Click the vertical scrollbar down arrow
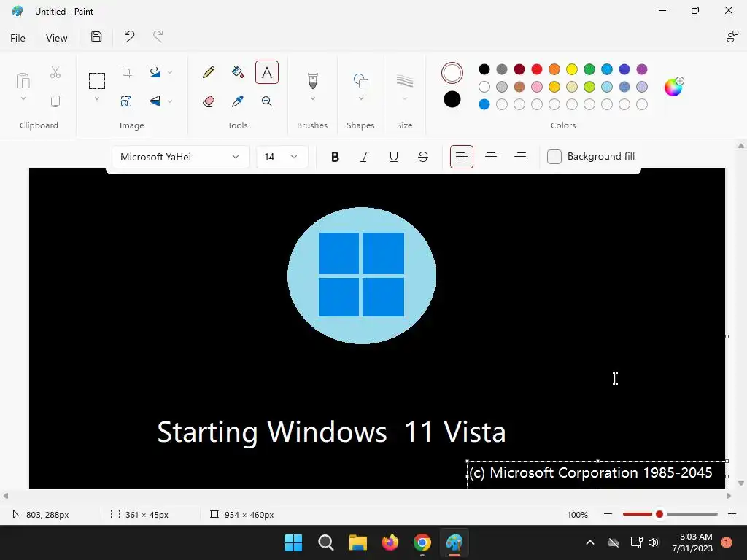This screenshot has height=560, width=747. [741, 483]
